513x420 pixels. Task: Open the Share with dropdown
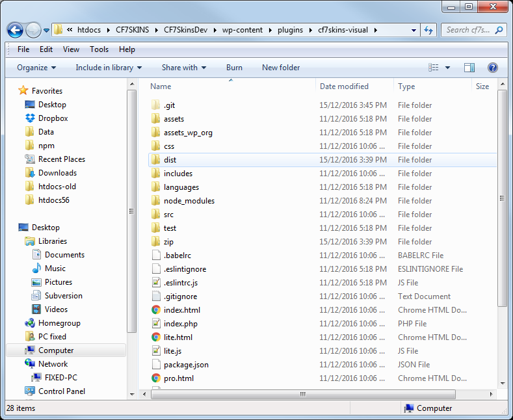tap(183, 68)
